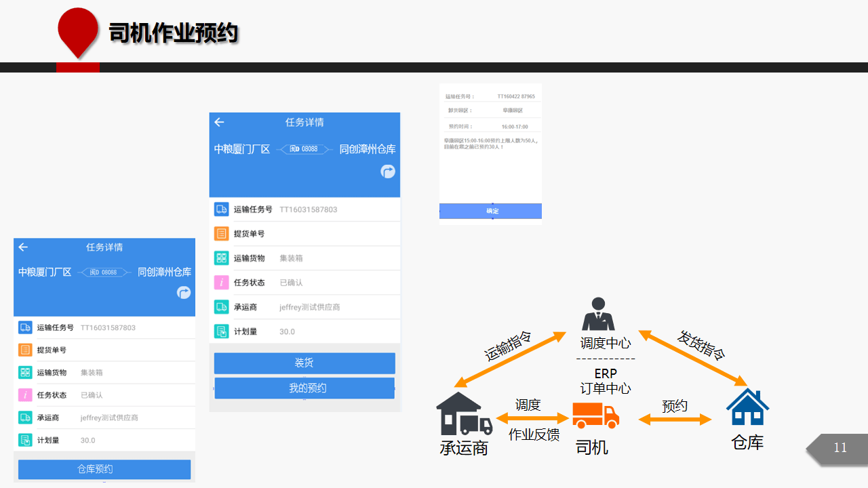Click the 调度中心 label
Image resolution: width=868 pixels, height=488 pixels.
click(x=606, y=343)
